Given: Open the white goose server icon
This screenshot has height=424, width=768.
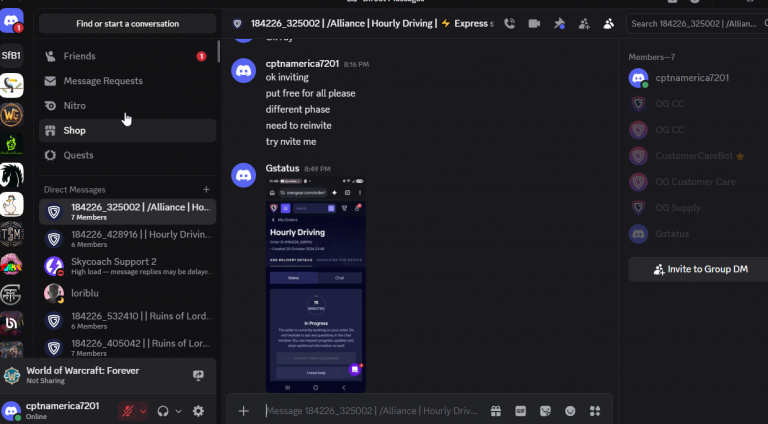Looking at the screenshot, I should [x=11, y=205].
